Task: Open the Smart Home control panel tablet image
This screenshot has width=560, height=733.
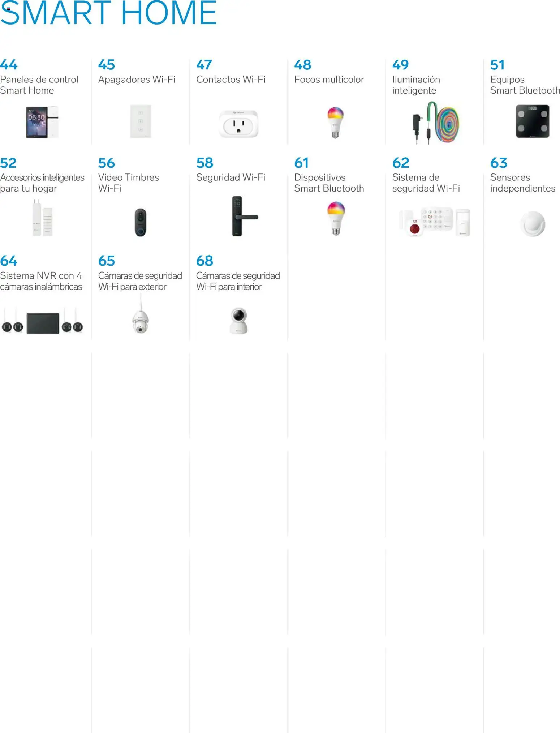Action: [42, 122]
